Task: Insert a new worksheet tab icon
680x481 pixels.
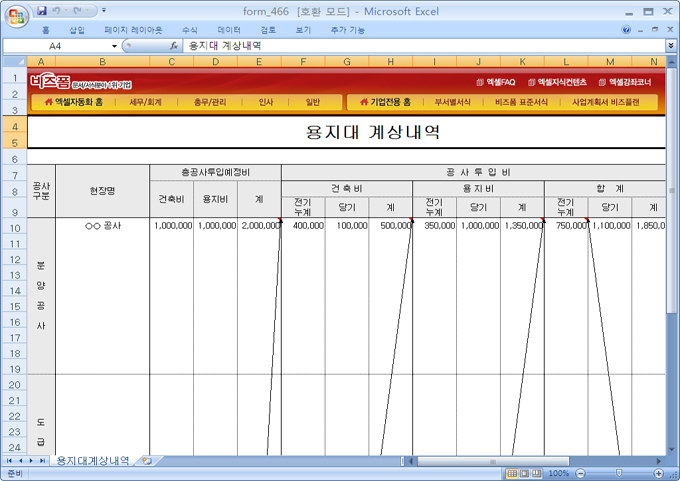Action: tap(147, 461)
